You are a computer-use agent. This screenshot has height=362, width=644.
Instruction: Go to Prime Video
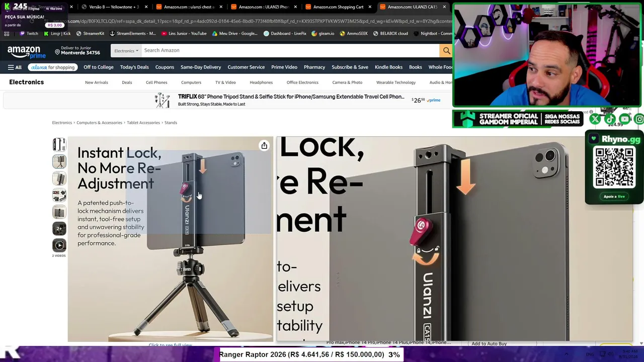[284, 67]
